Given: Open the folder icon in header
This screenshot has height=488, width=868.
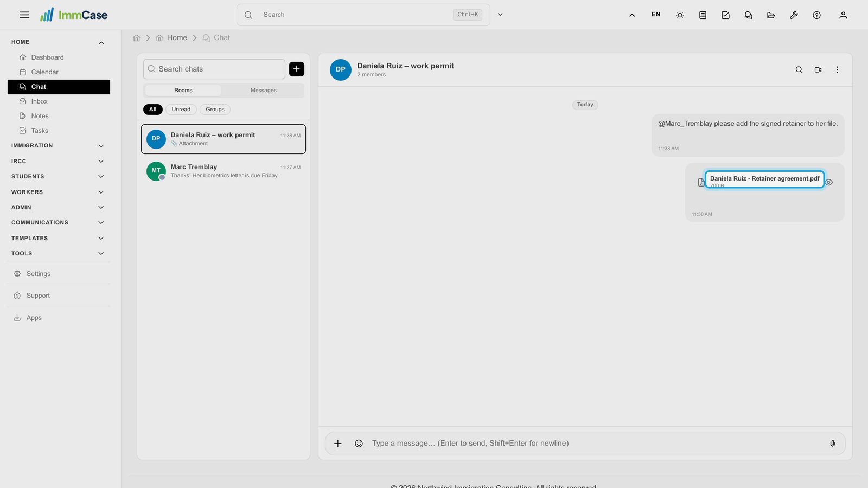Looking at the screenshot, I should [x=771, y=15].
